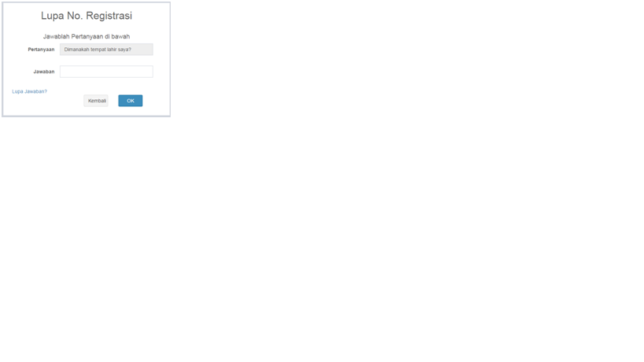Focus the Jawaban answer input field
This screenshot has height=362, width=644.
click(106, 72)
